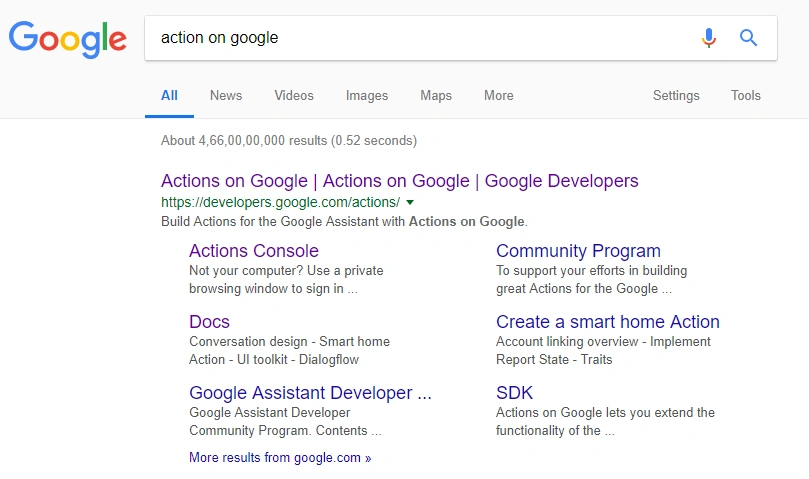Click 'More results from google.com »'
809x479 pixels.
tap(280, 458)
